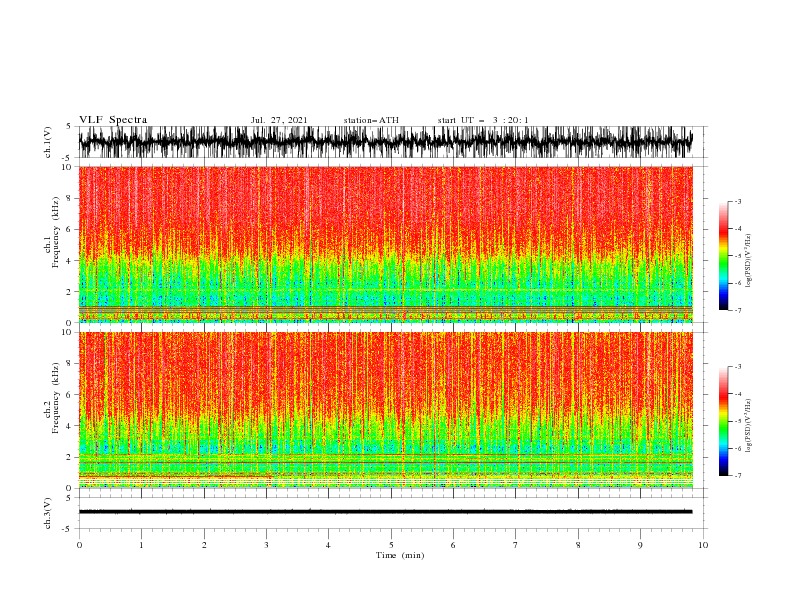
Task: Click the '7' minute tick label
Action: [516, 545]
